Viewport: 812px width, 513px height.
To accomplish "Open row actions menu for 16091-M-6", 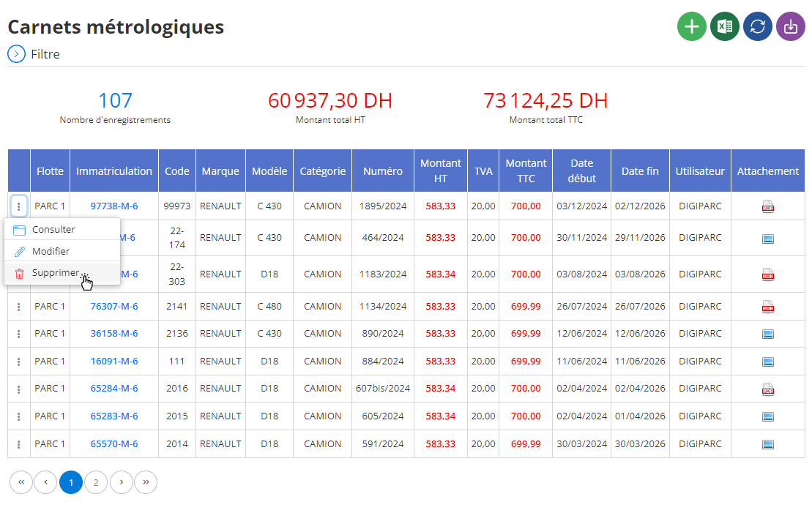I will coord(18,362).
